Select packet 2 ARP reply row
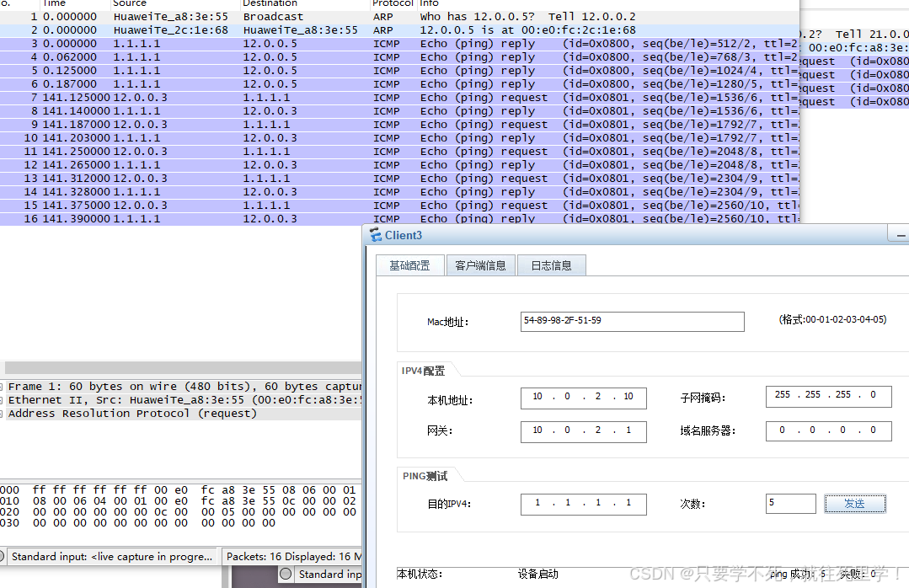Image resolution: width=909 pixels, height=588 pixels. pos(337,30)
